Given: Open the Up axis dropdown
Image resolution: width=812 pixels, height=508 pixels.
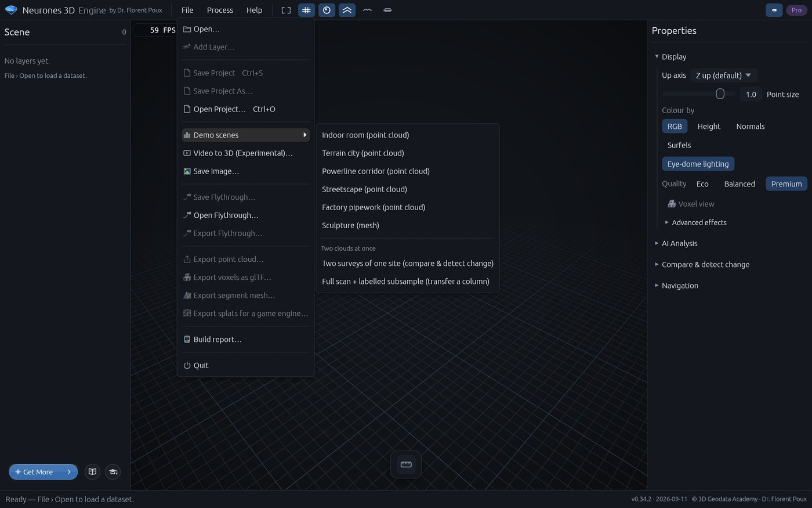Looking at the screenshot, I should (x=724, y=75).
